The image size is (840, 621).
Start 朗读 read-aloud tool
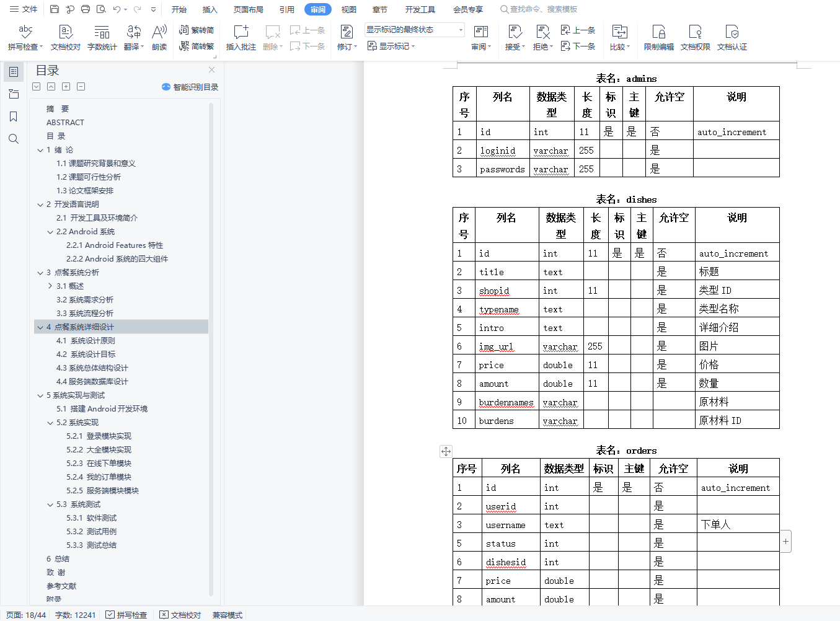point(159,38)
